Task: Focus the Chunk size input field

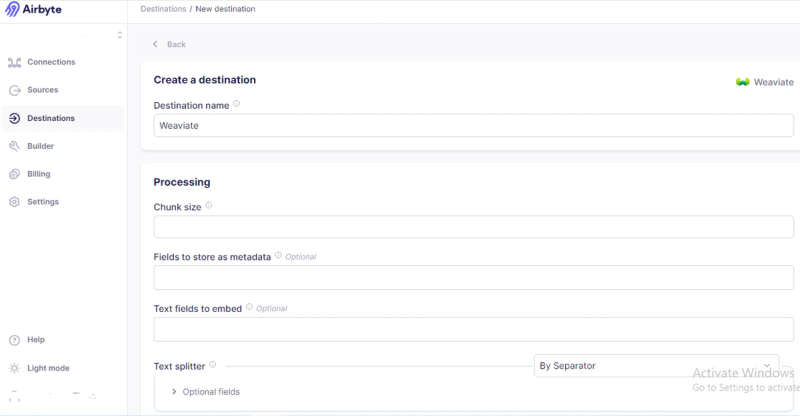Action: [x=473, y=227]
